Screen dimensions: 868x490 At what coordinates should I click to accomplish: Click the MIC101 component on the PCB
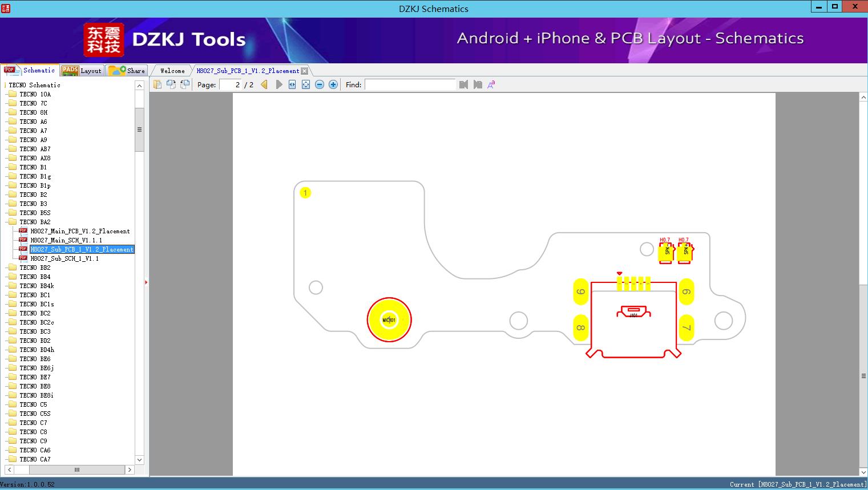389,320
